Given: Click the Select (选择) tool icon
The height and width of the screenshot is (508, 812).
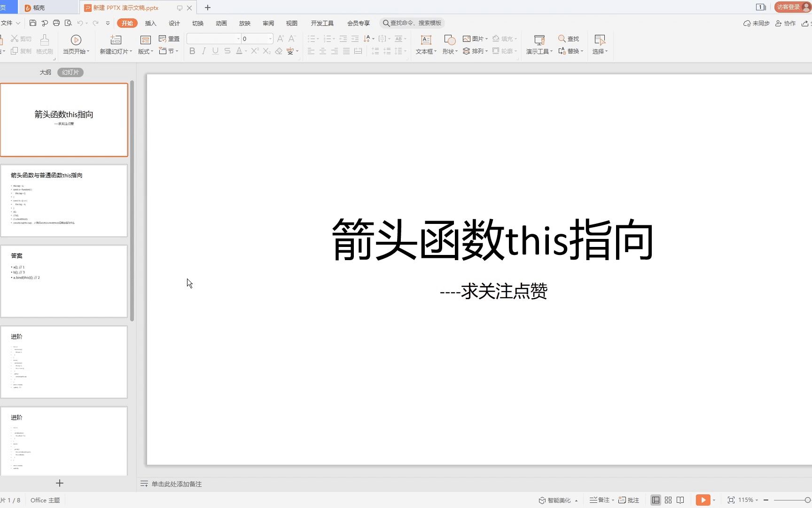Looking at the screenshot, I should click(600, 40).
